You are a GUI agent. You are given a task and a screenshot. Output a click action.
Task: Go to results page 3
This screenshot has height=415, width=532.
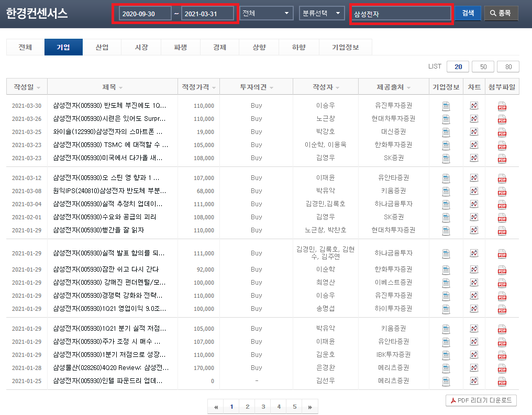[263, 407]
